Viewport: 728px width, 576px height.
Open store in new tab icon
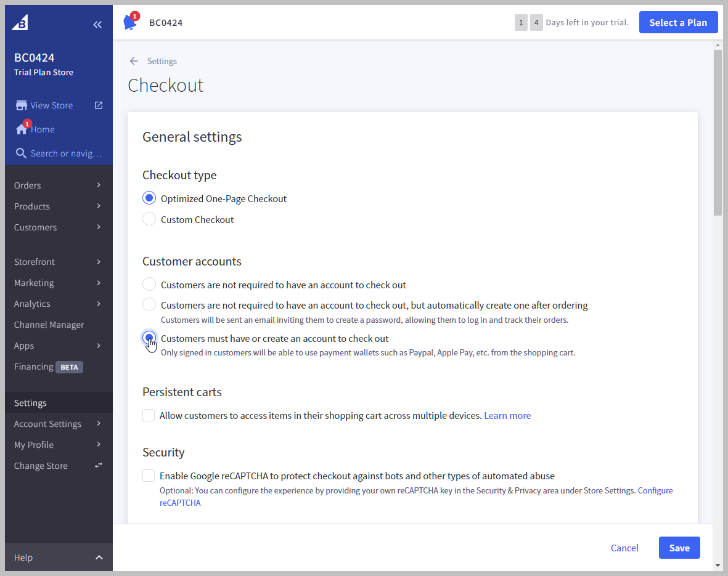[x=99, y=105]
